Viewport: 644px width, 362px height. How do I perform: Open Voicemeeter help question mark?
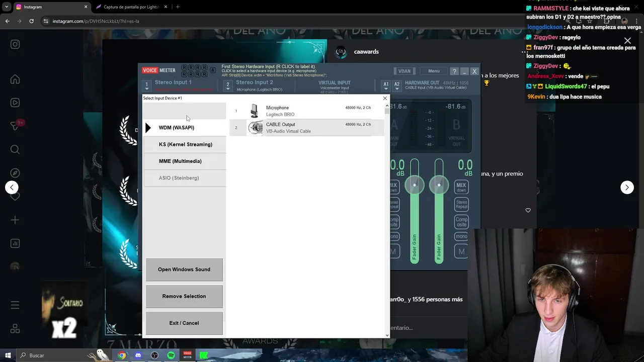pyautogui.click(x=454, y=71)
